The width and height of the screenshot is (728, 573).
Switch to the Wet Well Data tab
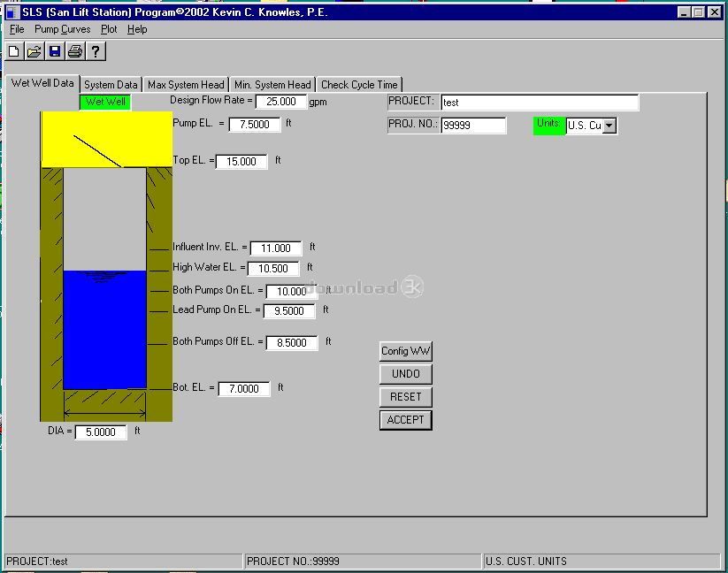42,83
